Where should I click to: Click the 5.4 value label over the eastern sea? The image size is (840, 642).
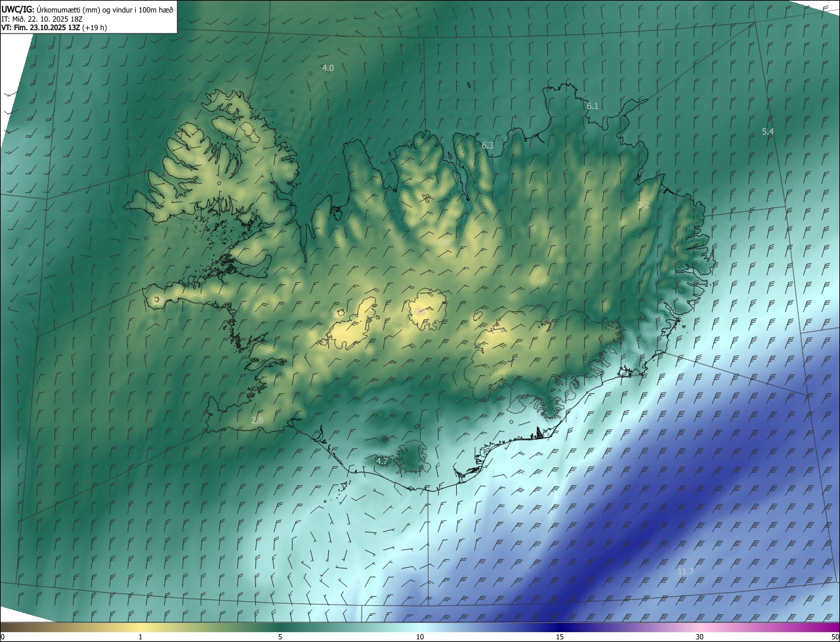[x=768, y=132]
